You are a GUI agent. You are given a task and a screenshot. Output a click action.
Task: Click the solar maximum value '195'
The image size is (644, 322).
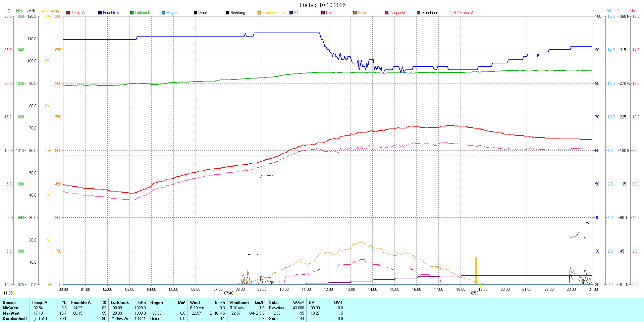click(301, 313)
